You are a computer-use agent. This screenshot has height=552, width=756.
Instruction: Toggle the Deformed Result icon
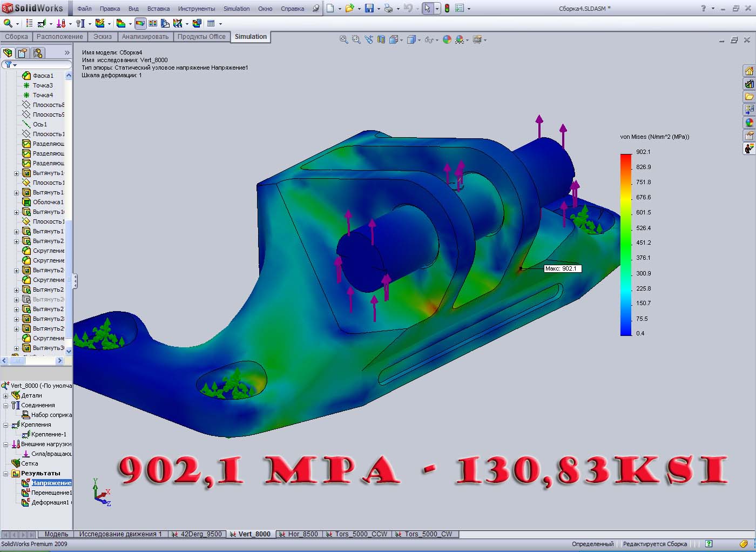[140, 24]
